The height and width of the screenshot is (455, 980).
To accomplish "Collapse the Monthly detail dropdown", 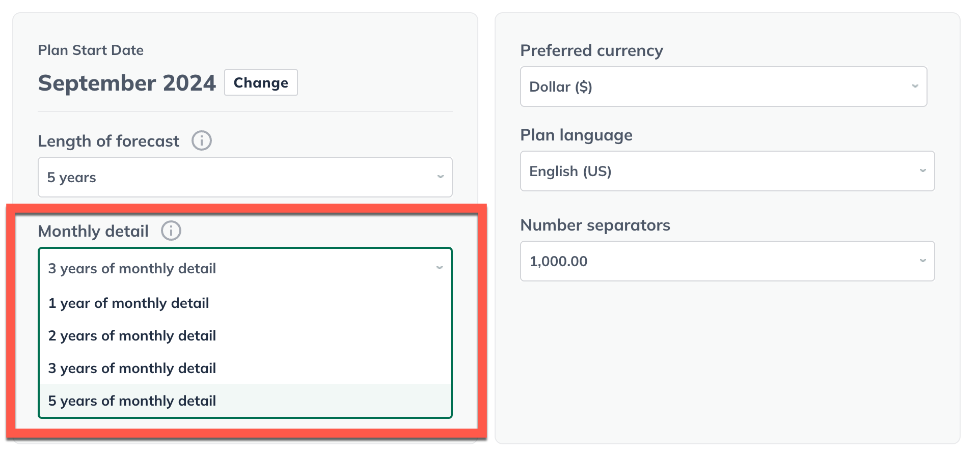I will 244,268.
